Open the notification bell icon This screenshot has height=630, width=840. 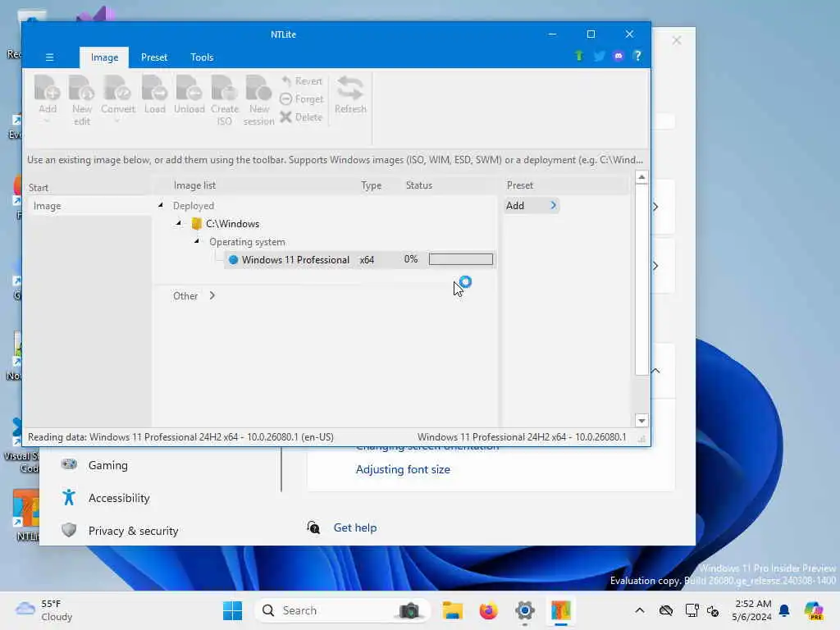[x=784, y=610]
